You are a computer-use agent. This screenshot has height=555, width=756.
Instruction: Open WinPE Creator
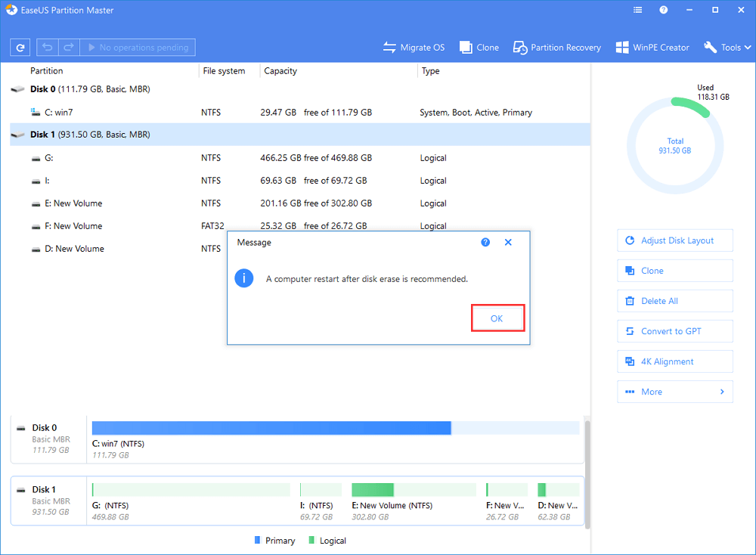point(652,47)
